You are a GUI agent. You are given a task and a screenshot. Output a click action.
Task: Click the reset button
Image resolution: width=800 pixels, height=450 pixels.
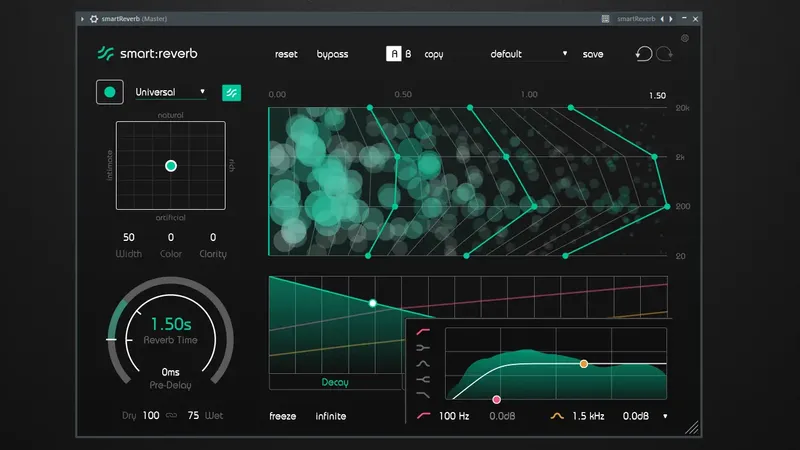click(286, 54)
